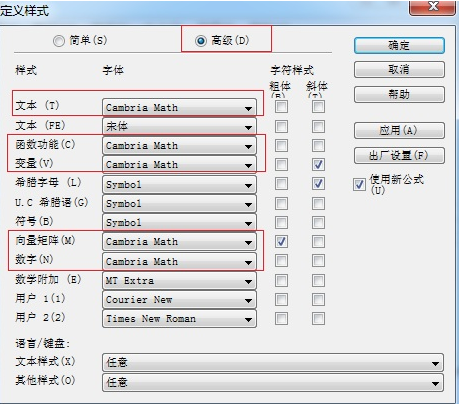The image size is (459, 404).
Task: Restore defaults with 出厂设置(F)
Action: [x=399, y=155]
